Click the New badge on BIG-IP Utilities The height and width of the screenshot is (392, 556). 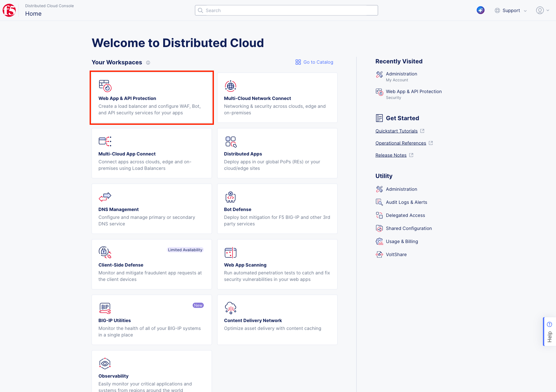[x=198, y=305]
